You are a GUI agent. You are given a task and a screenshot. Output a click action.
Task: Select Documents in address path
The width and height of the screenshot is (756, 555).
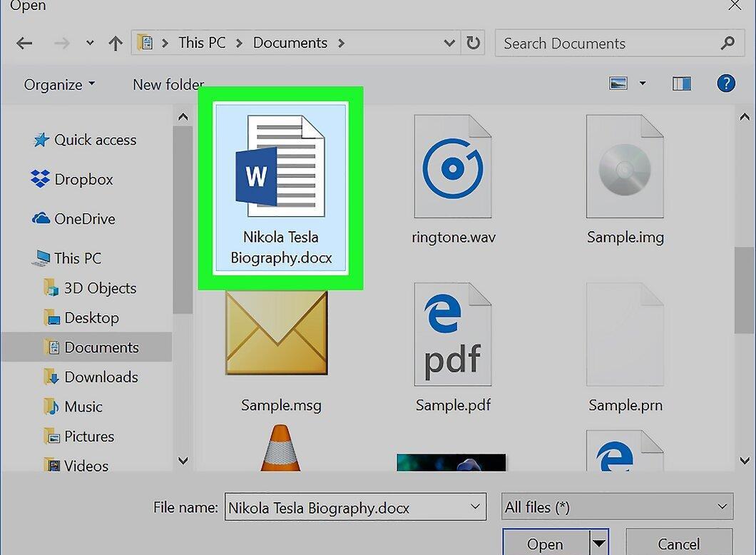click(x=290, y=43)
